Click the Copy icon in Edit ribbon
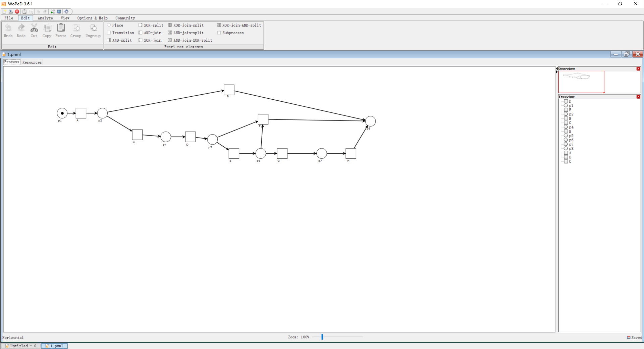The image size is (644, 349). point(47,28)
